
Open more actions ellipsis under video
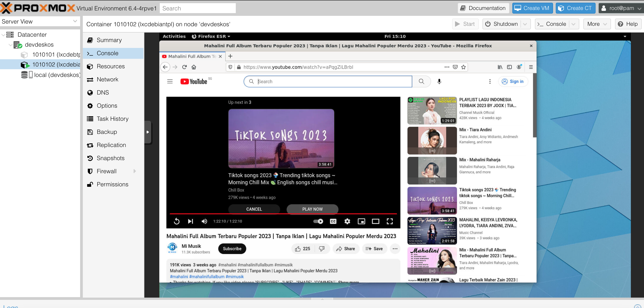(395, 249)
